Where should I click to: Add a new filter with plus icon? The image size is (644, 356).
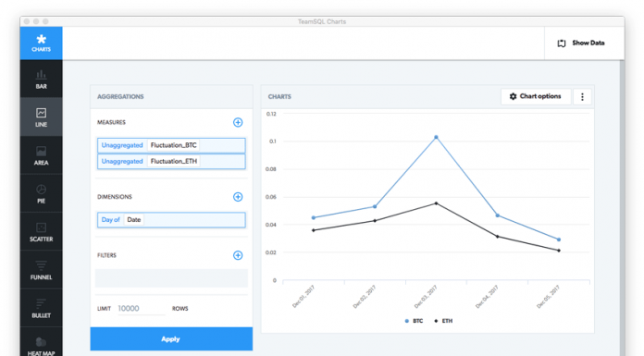point(238,255)
